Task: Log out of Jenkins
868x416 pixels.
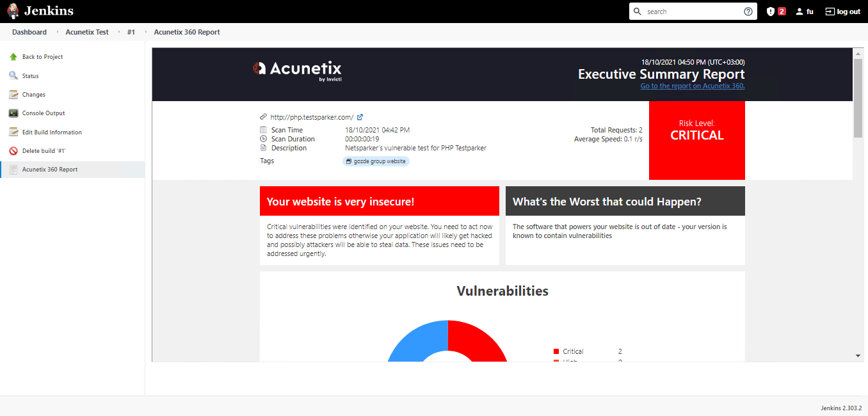Action: 842,12
